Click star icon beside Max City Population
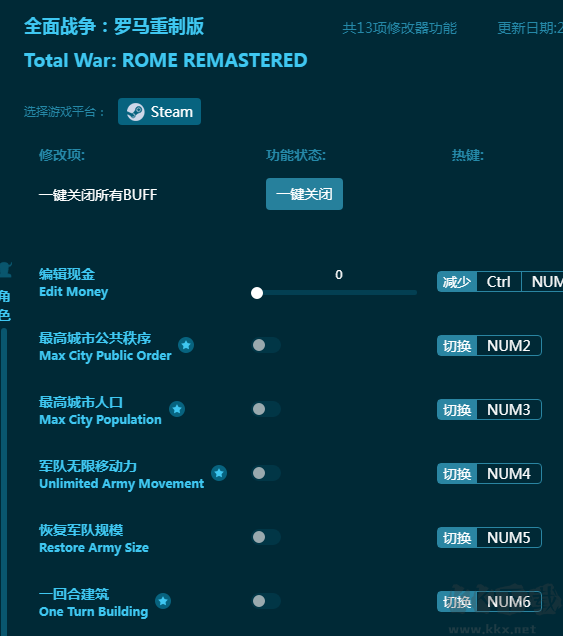 tap(177, 409)
